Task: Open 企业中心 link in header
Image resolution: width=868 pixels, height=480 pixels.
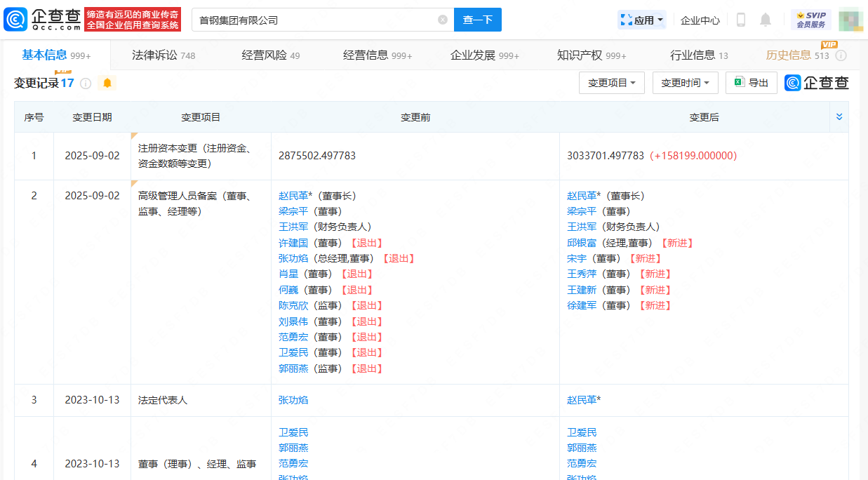Action: (x=700, y=20)
